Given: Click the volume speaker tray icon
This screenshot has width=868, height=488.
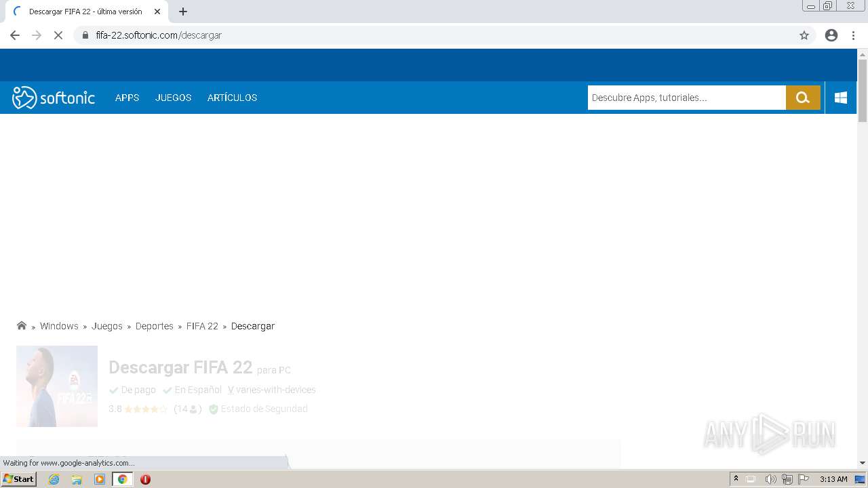Looking at the screenshot, I should [770, 479].
